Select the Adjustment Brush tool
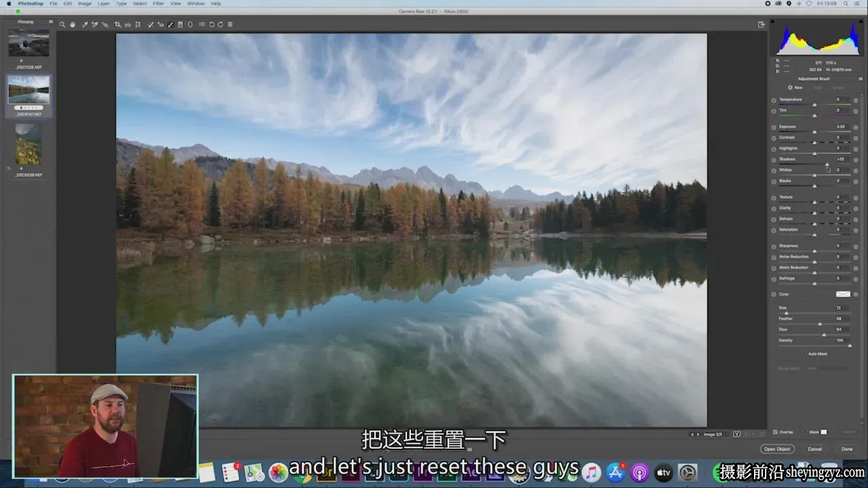868x488 pixels. click(170, 24)
